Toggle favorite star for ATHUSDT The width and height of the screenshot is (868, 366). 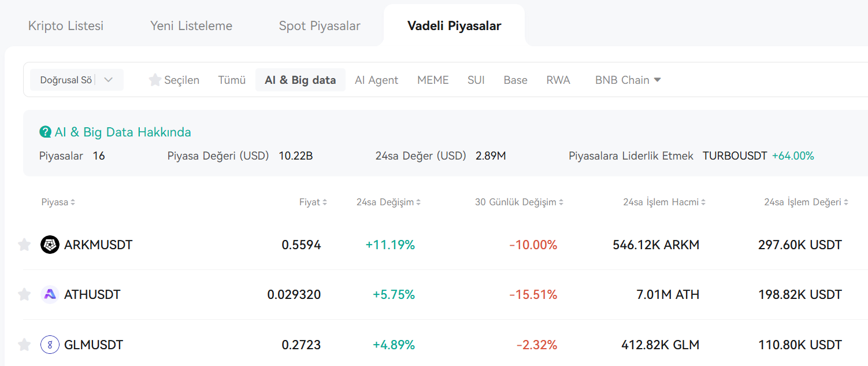[24, 295]
